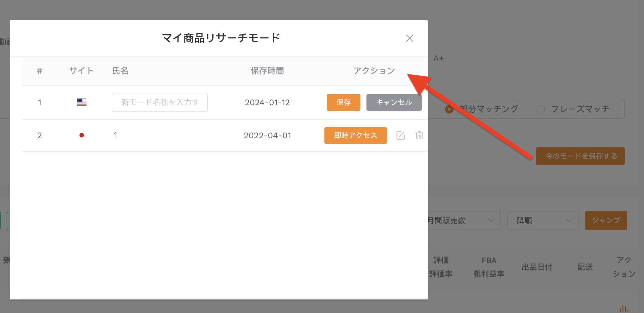Click 即時アクセス for mode 1
The width and height of the screenshot is (644, 313).
(x=355, y=135)
